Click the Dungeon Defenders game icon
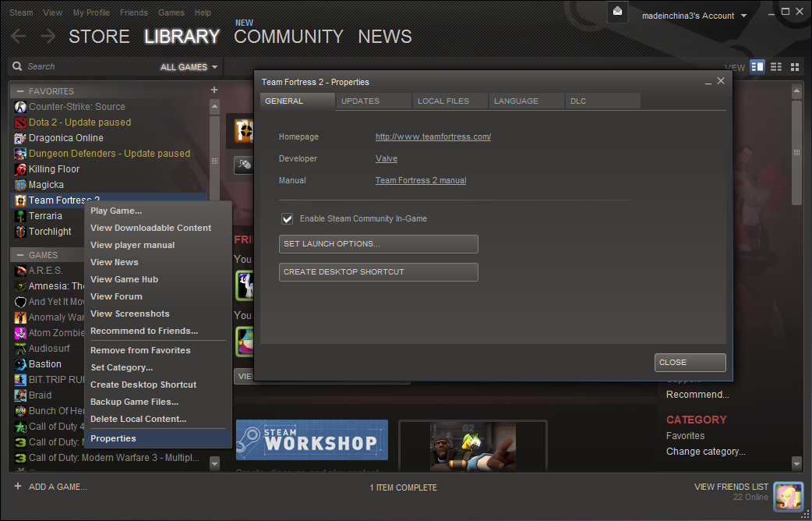The width and height of the screenshot is (812, 521). tap(20, 154)
